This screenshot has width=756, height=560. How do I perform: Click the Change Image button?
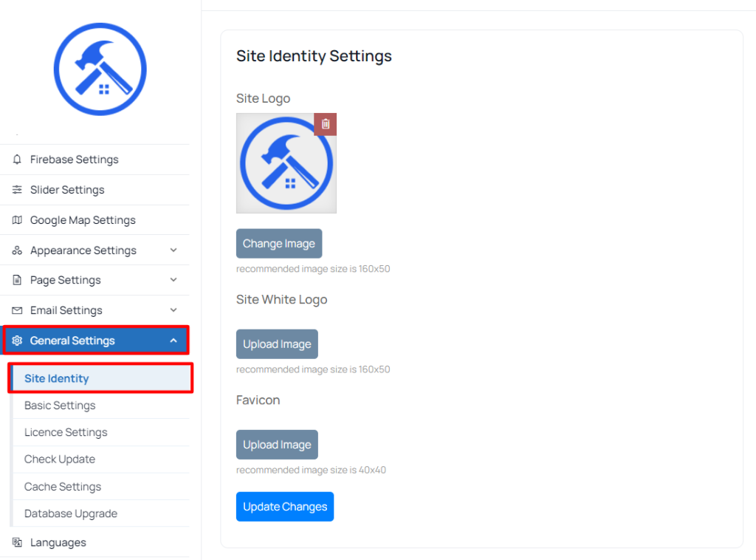279,244
